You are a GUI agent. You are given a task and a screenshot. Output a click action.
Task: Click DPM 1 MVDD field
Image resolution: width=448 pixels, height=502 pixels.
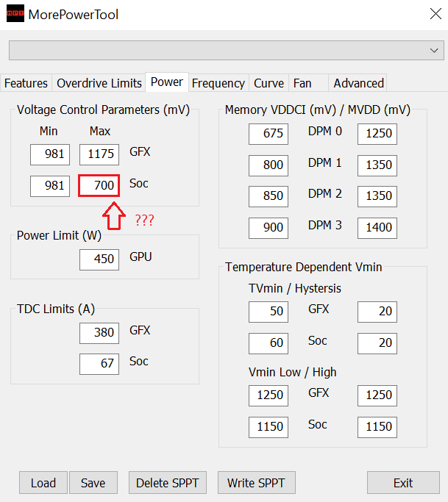377,165
